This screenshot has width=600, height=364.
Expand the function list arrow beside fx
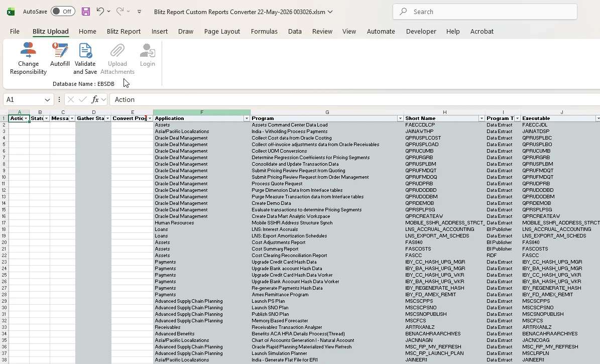pyautogui.click(x=104, y=100)
